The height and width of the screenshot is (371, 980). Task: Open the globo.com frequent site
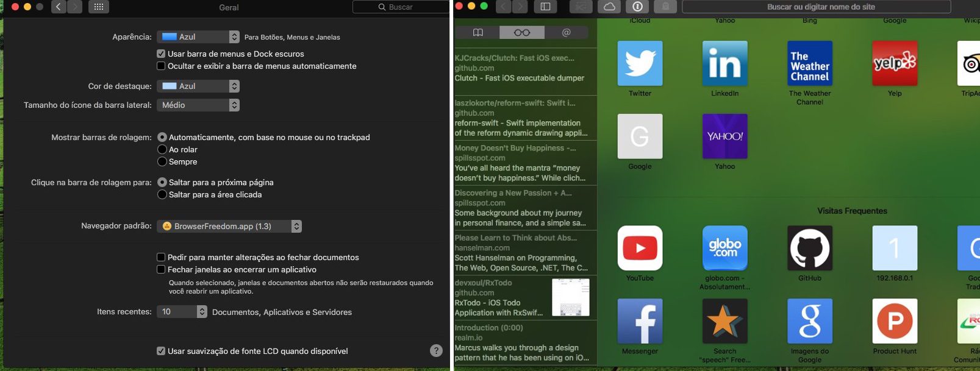tap(724, 248)
